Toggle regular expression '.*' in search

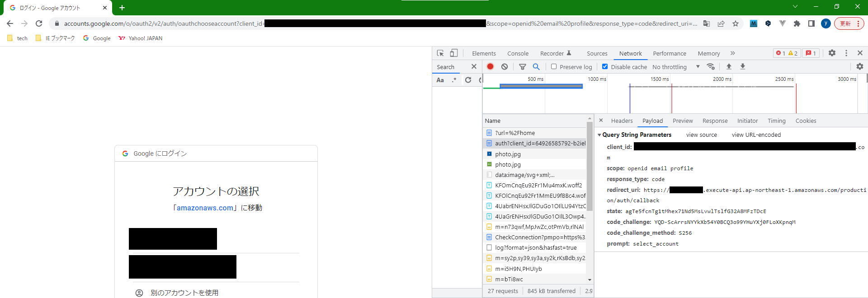pos(454,80)
